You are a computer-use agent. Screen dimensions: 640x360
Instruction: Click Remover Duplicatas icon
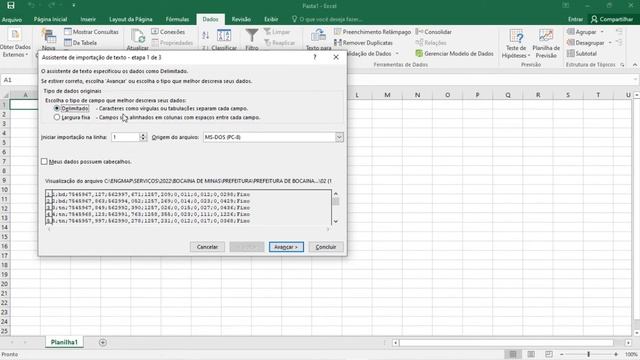coord(338,42)
